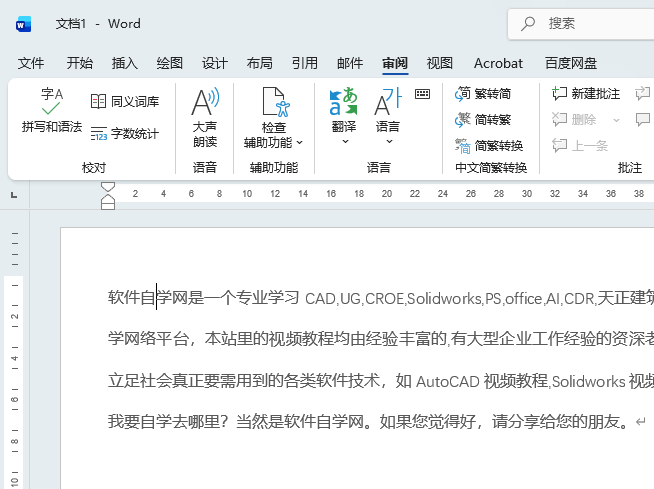Open 字数统计 word count

pyautogui.click(x=125, y=134)
